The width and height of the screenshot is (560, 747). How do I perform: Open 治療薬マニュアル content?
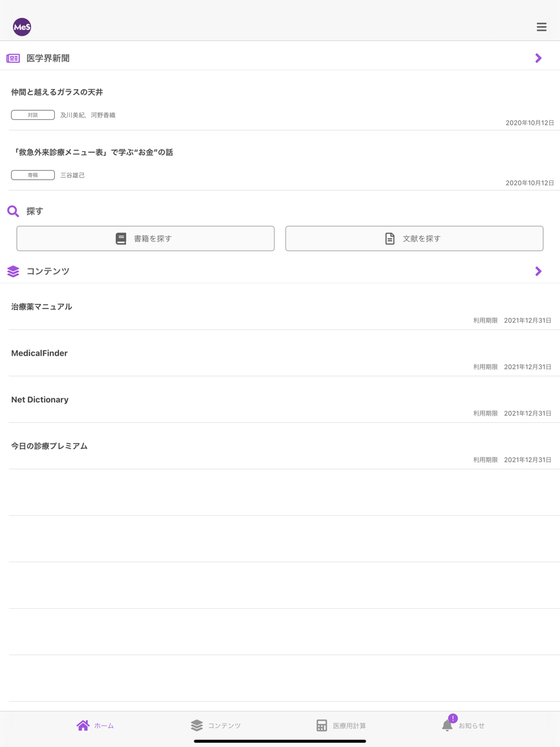coord(284,307)
